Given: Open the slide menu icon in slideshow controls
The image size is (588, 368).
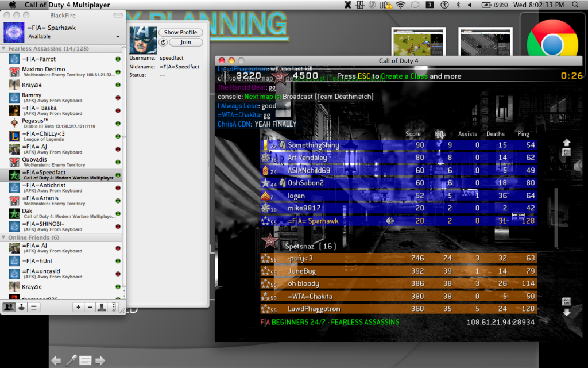Looking at the screenshot, I should [85, 361].
